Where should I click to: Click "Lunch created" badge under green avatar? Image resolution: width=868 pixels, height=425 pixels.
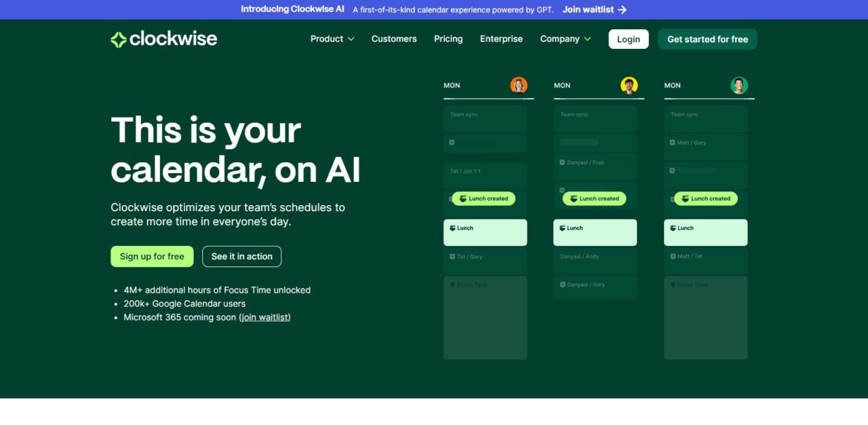tap(706, 198)
